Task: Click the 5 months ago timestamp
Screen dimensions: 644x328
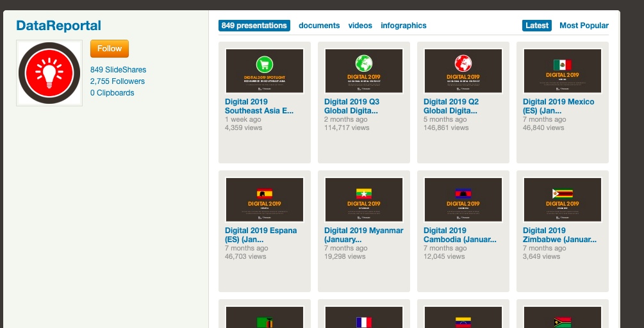Action: coord(445,119)
